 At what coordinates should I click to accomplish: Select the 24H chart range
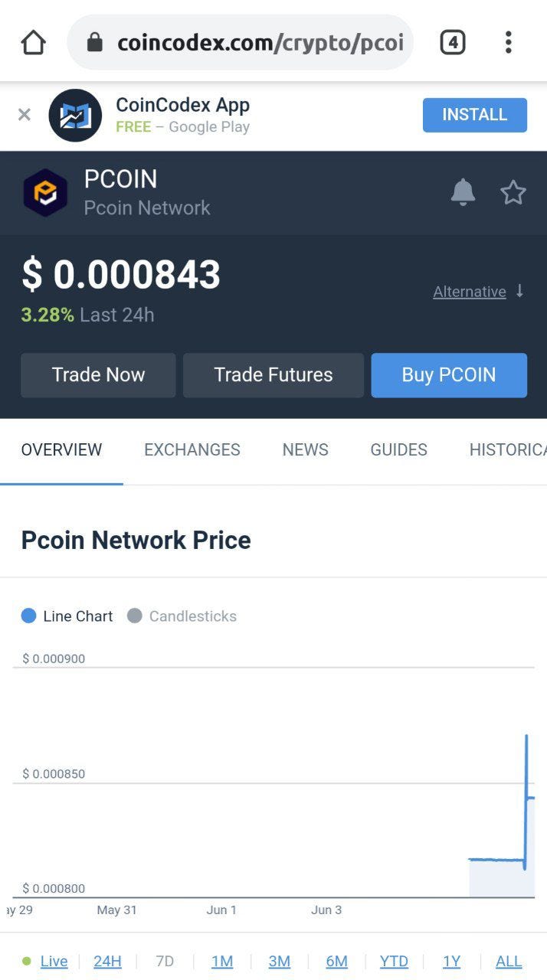pyautogui.click(x=107, y=961)
